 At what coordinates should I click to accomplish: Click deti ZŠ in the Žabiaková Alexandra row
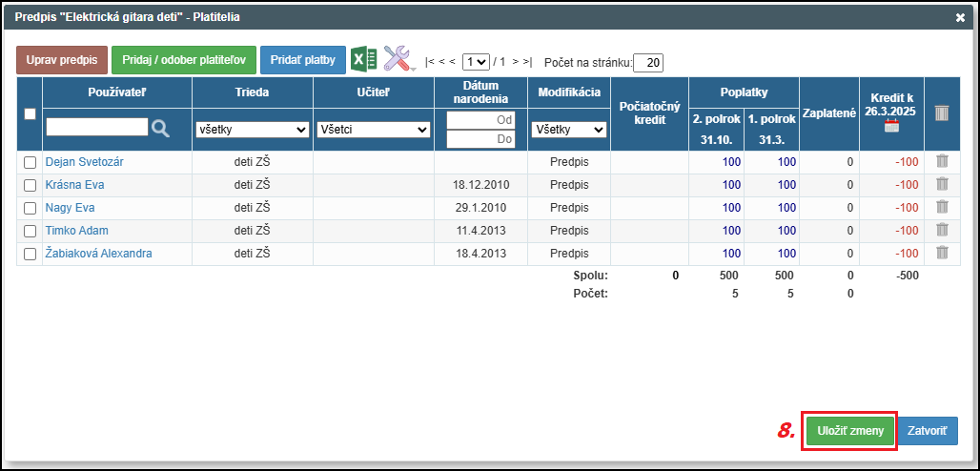tap(252, 254)
